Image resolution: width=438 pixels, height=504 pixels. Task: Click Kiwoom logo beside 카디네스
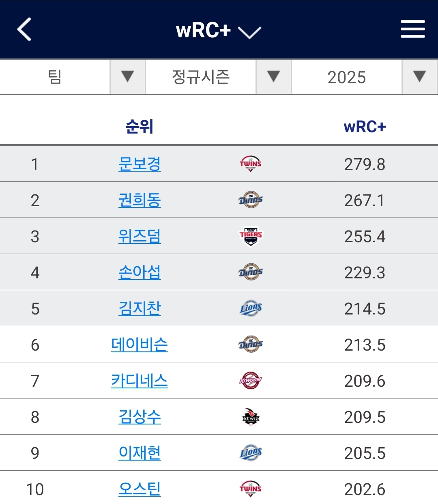click(251, 381)
